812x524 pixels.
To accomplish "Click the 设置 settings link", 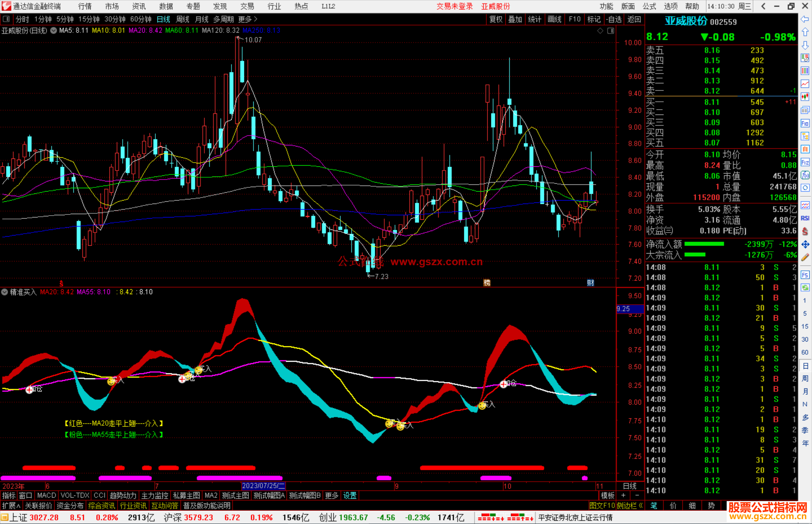I will point(350,495).
